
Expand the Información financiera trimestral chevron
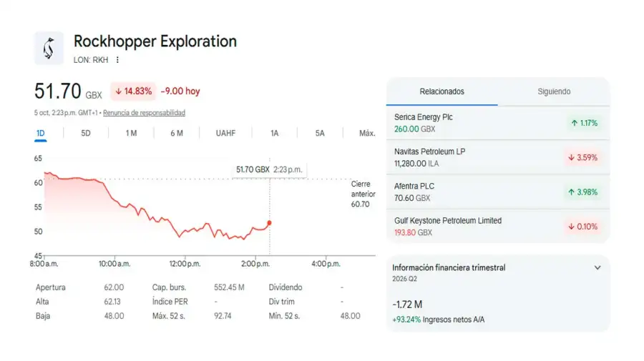click(597, 267)
